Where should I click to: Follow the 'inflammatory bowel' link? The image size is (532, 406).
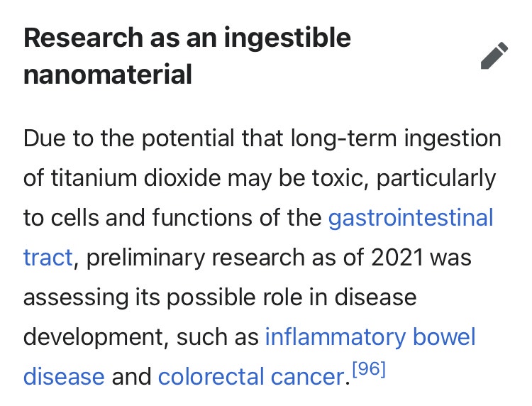click(x=370, y=336)
